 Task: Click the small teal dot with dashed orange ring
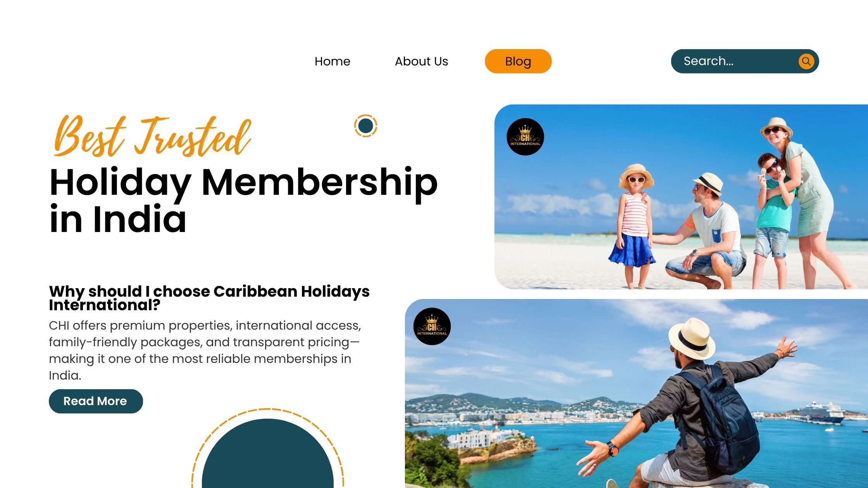[x=365, y=126]
